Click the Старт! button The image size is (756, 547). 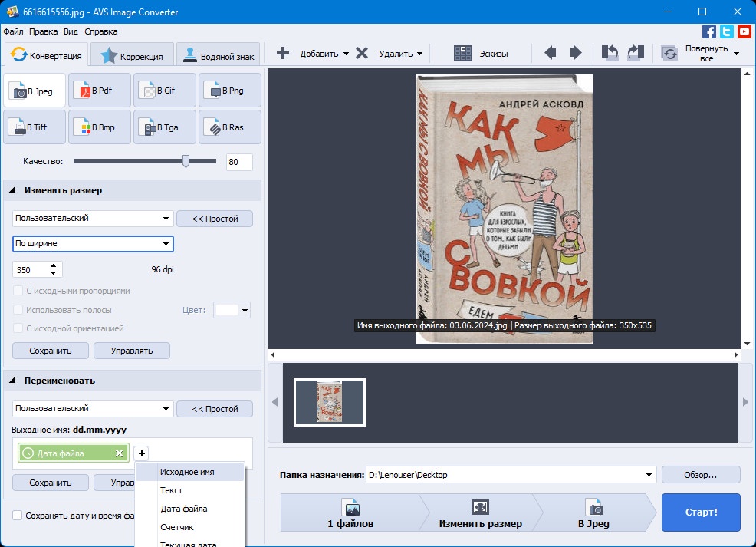click(x=701, y=512)
